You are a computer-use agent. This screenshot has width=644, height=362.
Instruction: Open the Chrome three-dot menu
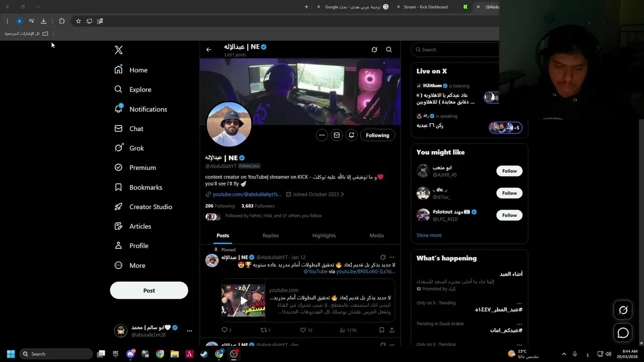(x=7, y=21)
